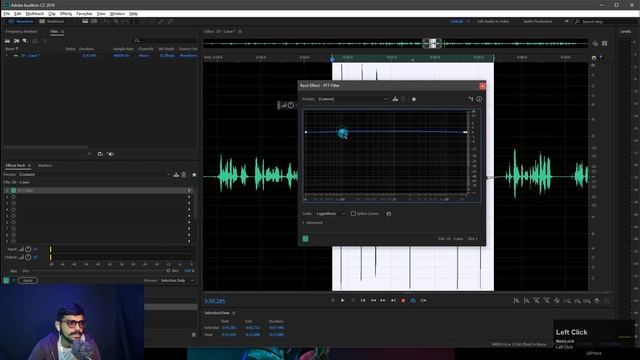
Task: Open the slot 3 effect menu arrow
Action: 189,203
